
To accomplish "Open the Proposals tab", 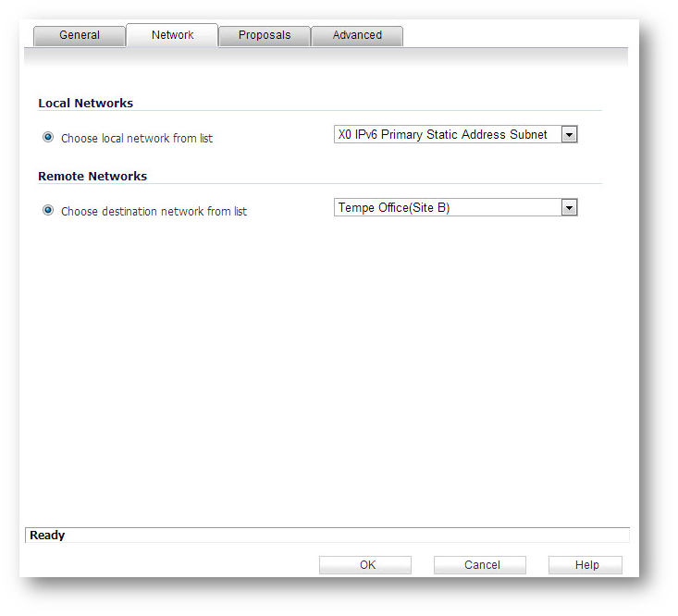I will click(x=265, y=35).
